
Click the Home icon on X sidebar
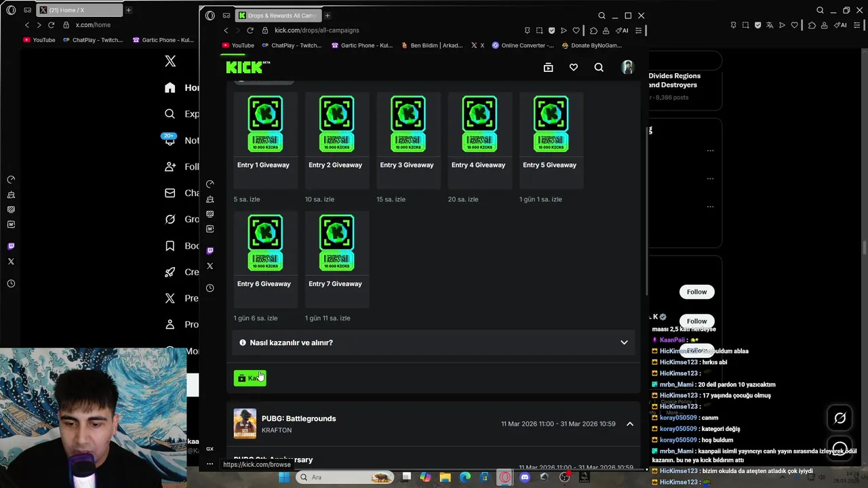click(170, 87)
